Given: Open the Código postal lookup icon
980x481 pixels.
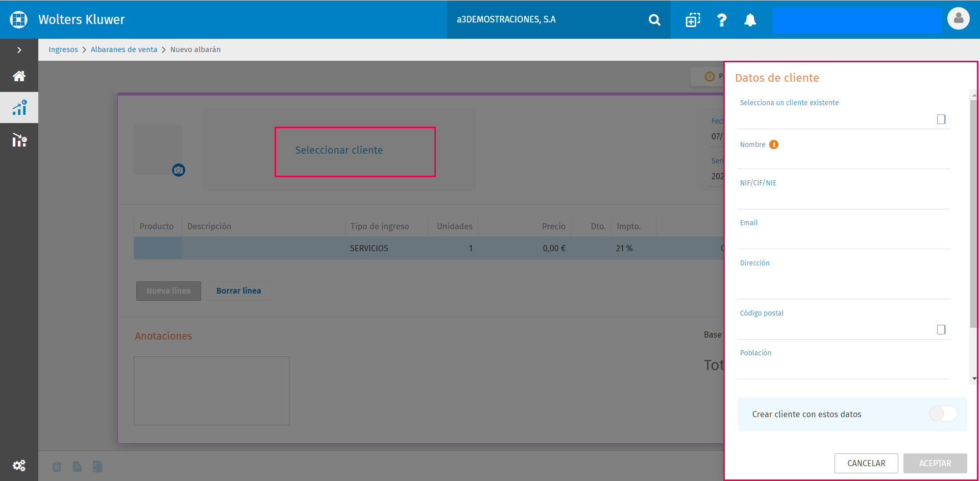Looking at the screenshot, I should click(x=941, y=329).
